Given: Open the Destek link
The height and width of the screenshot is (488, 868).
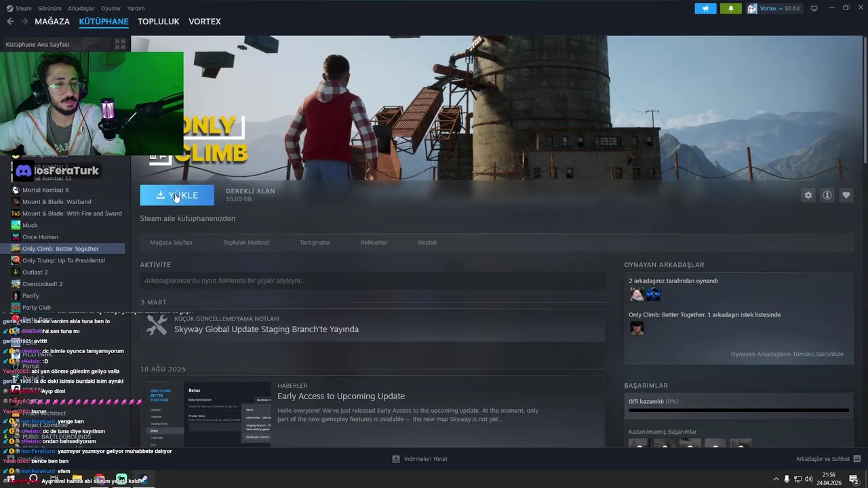Looking at the screenshot, I should pyautogui.click(x=427, y=242).
